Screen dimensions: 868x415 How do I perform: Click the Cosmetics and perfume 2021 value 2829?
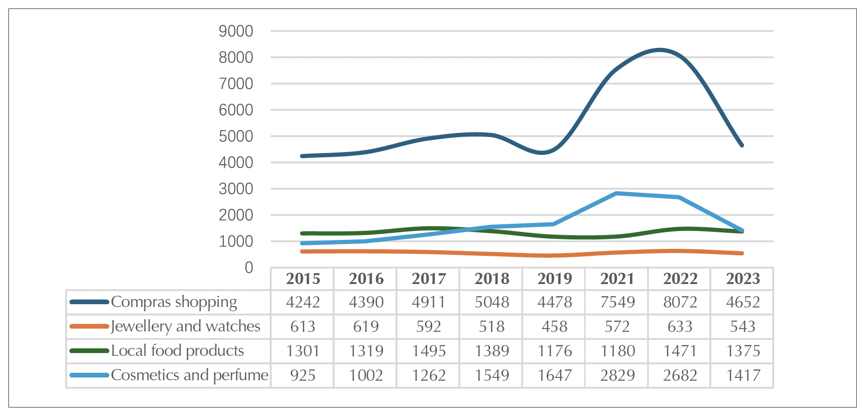click(x=617, y=375)
